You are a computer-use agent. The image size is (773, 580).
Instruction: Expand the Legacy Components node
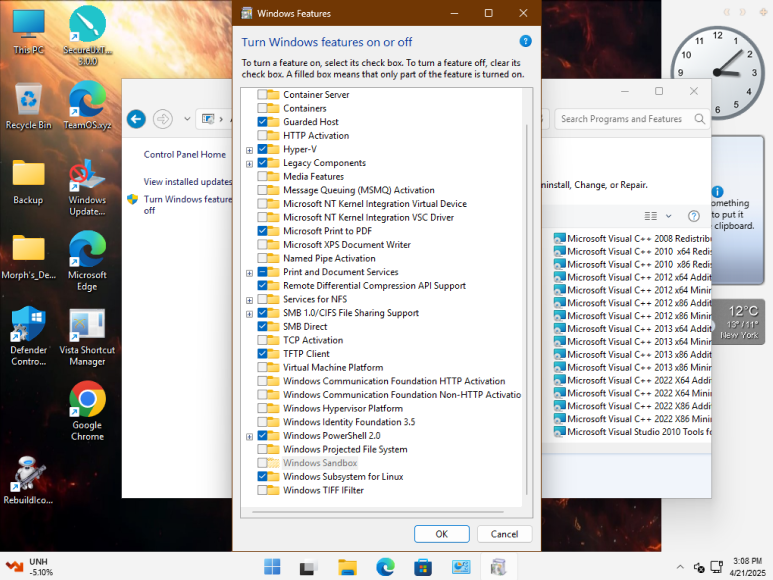[x=249, y=164]
